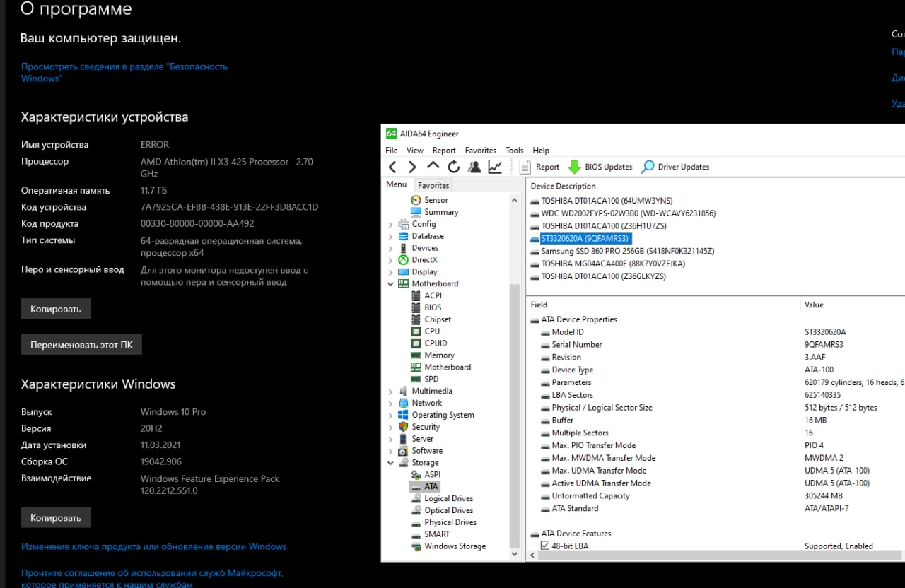Expand the Config tree node
Image resolution: width=905 pixels, height=588 pixels.
point(390,224)
